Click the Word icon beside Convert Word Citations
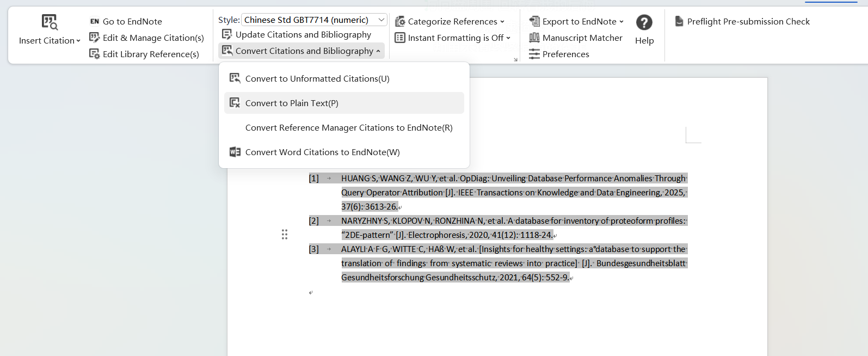Image resolution: width=868 pixels, height=356 pixels. point(235,152)
